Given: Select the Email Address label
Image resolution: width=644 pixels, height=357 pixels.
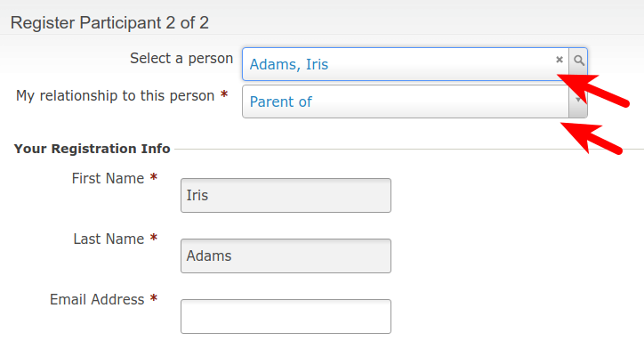Looking at the screenshot, I should [97, 299].
